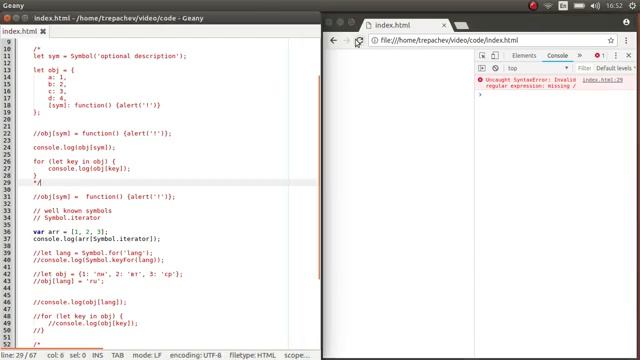Reload the browser page
The image size is (640, 360).
pos(359,40)
